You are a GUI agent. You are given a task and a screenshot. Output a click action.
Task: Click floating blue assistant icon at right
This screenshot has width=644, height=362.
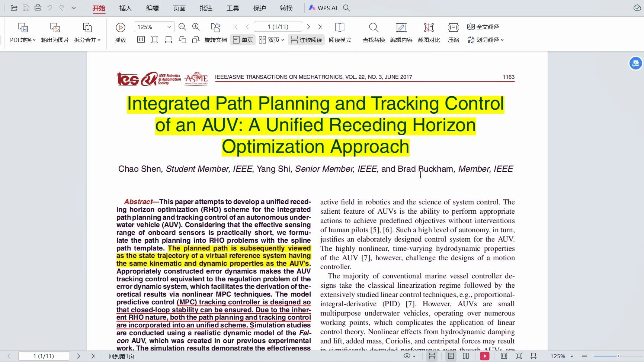click(x=635, y=64)
